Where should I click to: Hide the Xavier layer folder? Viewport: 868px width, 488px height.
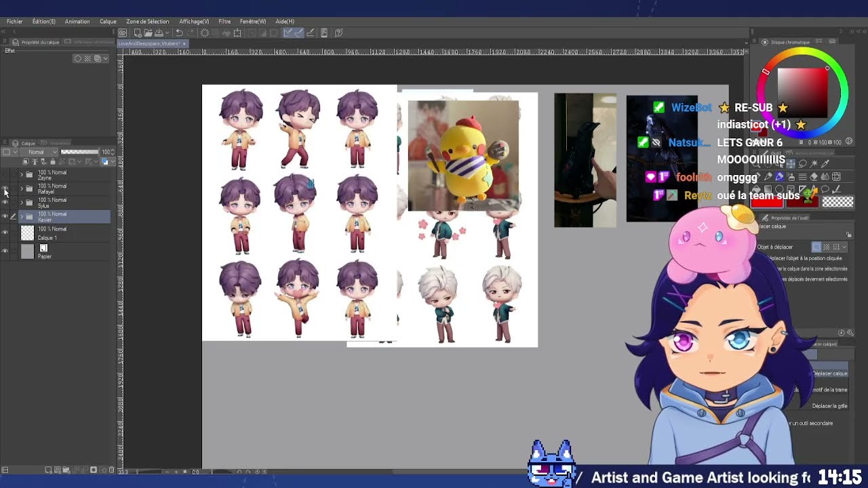[x=5, y=217]
